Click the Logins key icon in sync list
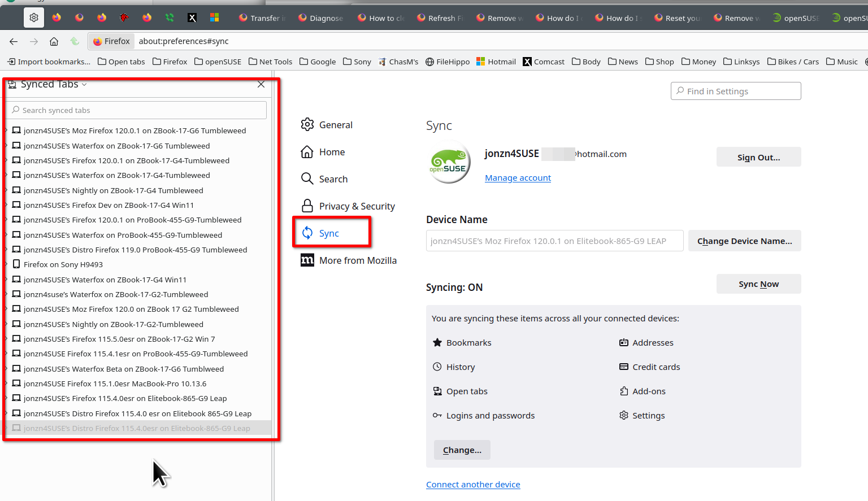 tap(437, 415)
